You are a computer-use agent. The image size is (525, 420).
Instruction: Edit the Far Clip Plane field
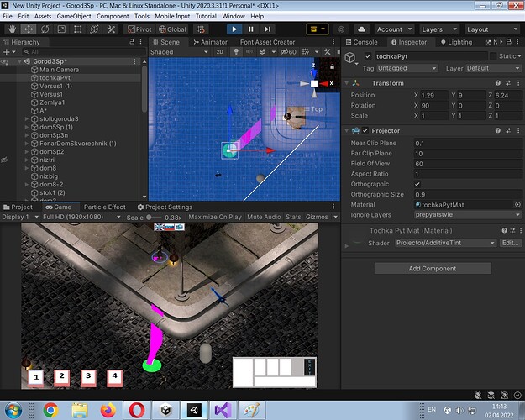pyautogui.click(x=468, y=154)
